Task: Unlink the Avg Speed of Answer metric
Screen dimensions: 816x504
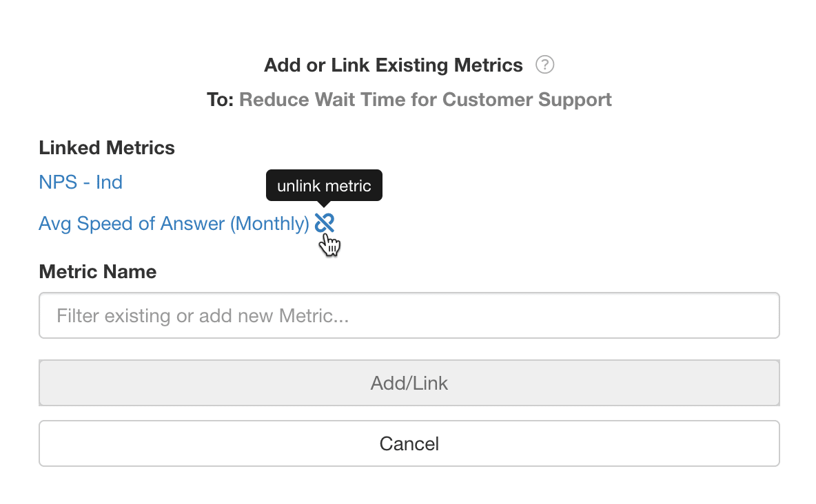Action: pyautogui.click(x=324, y=223)
